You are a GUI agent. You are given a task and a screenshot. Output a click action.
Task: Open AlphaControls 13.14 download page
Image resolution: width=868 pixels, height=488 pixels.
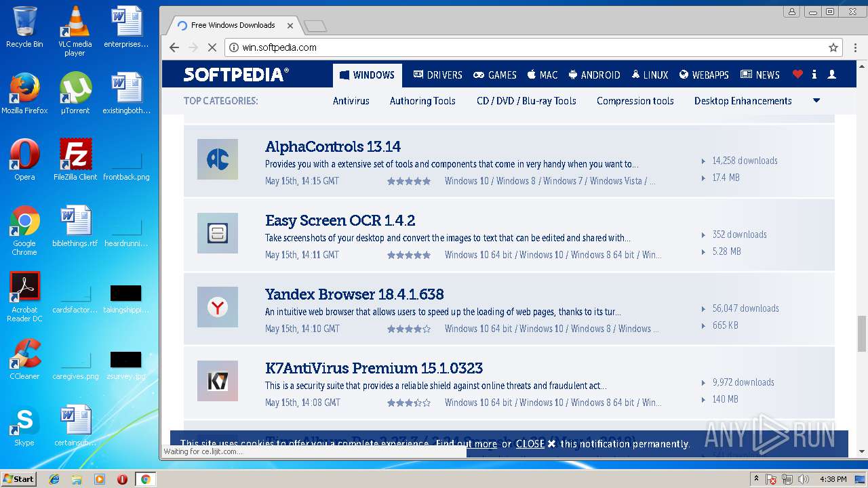click(x=333, y=146)
